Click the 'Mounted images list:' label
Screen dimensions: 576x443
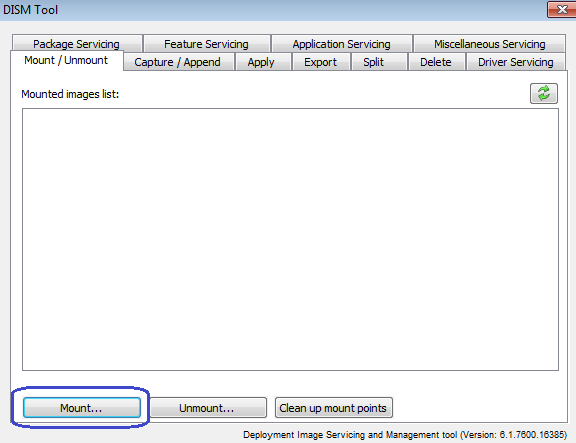(70, 94)
